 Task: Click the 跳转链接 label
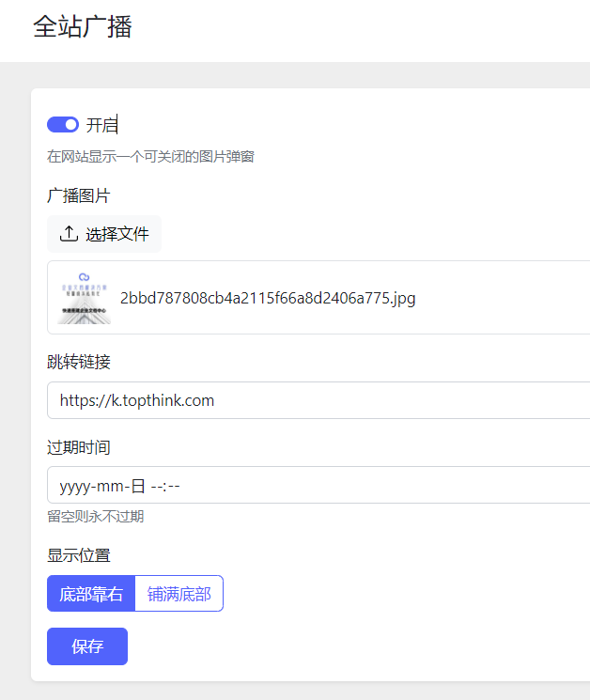click(79, 362)
